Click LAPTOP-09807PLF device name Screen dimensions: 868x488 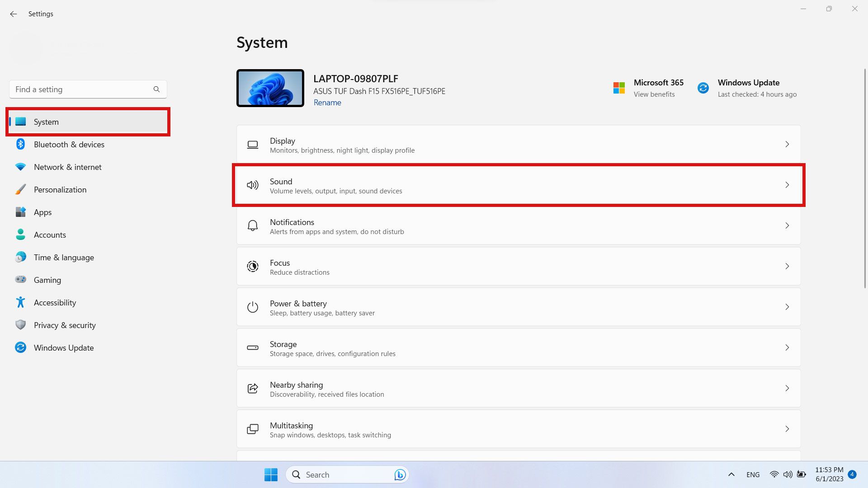356,79
